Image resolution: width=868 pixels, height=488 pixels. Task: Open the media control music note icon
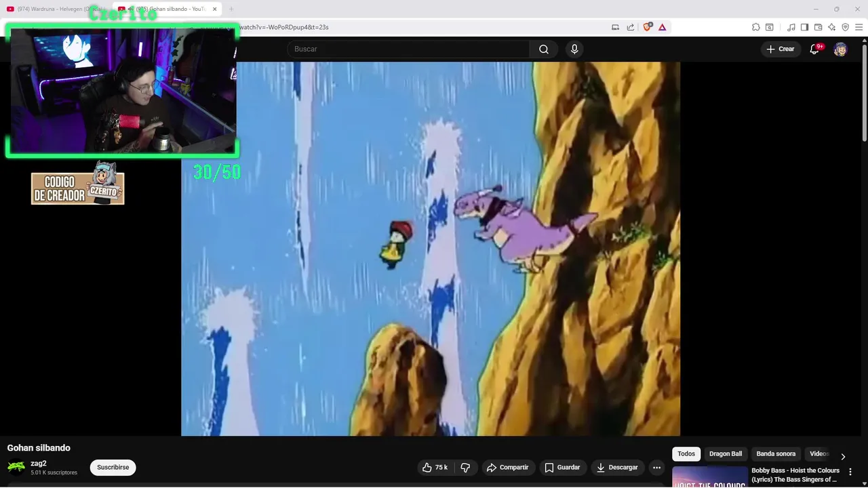(791, 27)
